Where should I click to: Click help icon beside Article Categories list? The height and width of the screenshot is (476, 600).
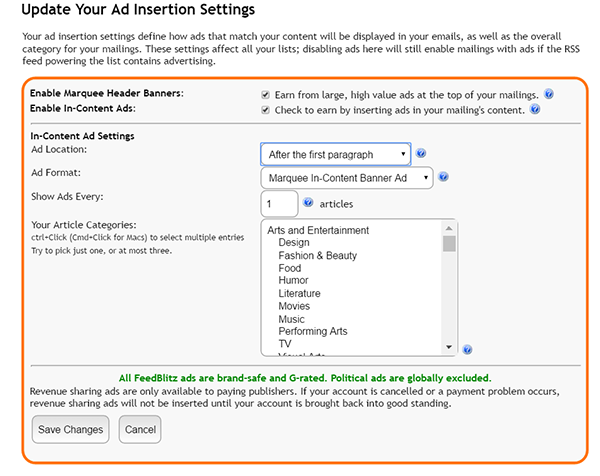pos(467,349)
